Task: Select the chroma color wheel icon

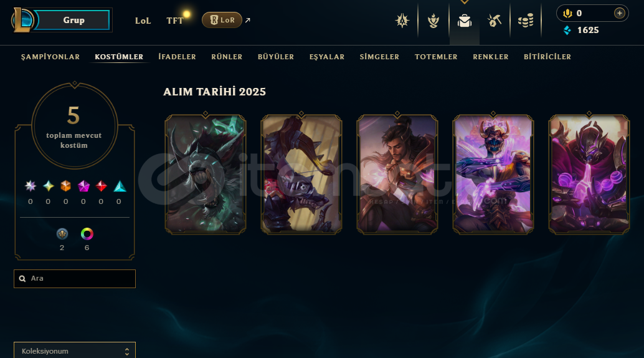Action: click(x=87, y=234)
